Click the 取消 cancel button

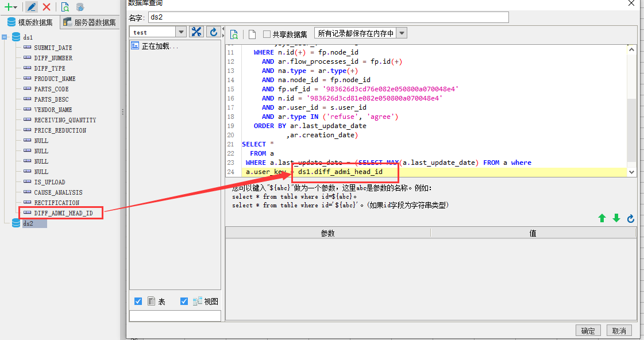pos(619,331)
